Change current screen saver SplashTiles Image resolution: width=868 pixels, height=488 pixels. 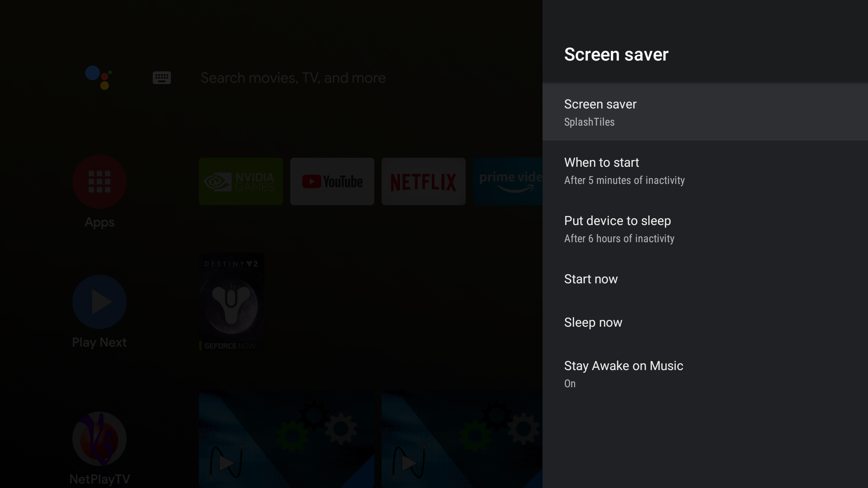tap(705, 112)
